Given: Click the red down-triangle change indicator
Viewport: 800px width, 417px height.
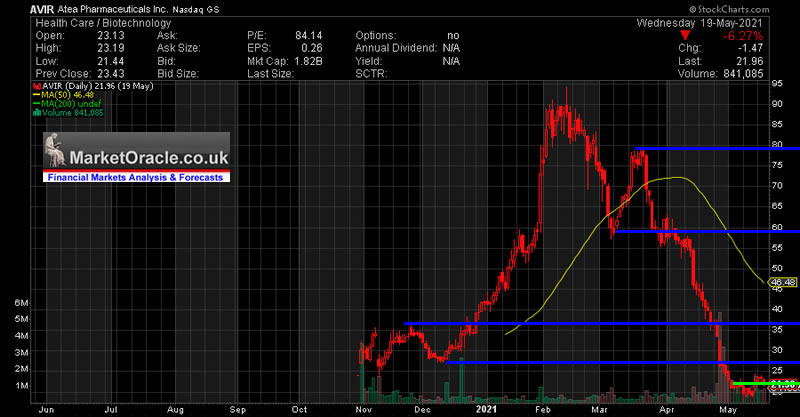Looking at the screenshot, I should click(x=685, y=35).
